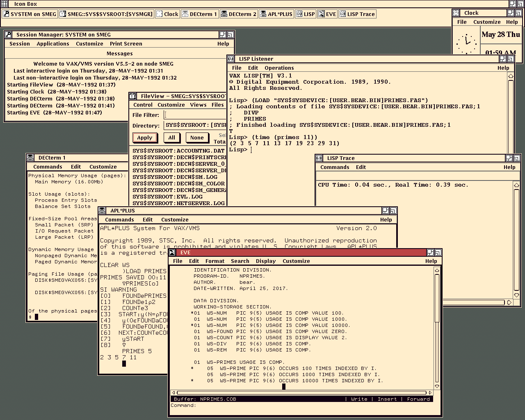Open Operations menu in LISP Listener
This screenshot has width=525, height=420.
[x=279, y=68]
